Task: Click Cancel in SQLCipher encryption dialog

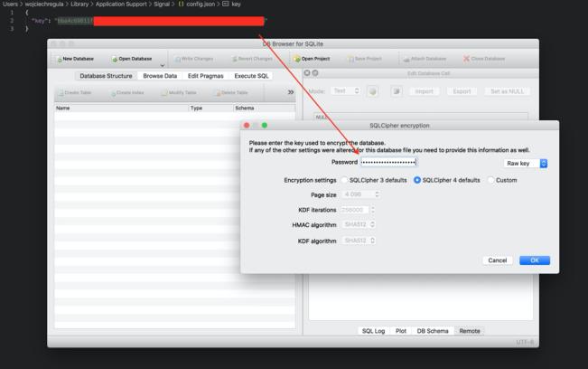Action: 498,260
